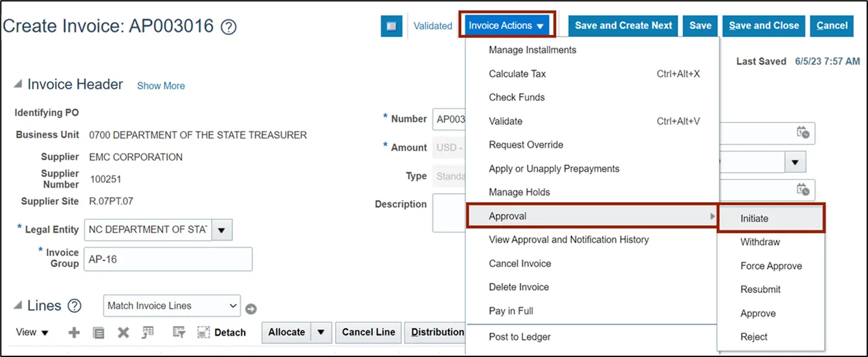Delete the line using the X icon
This screenshot has width=868, height=357.
pos(123,332)
